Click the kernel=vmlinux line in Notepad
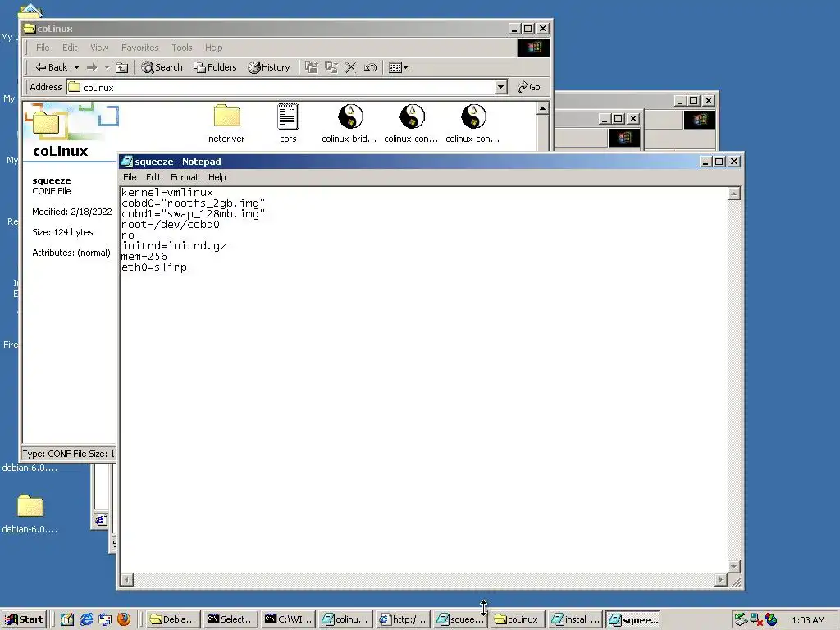The width and height of the screenshot is (840, 630). [167, 192]
